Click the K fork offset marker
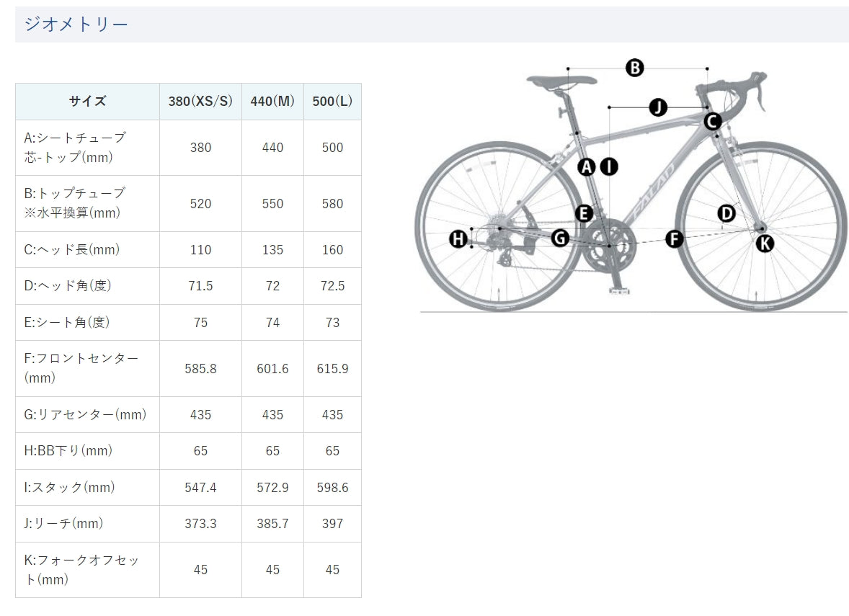849x616 pixels. point(765,244)
